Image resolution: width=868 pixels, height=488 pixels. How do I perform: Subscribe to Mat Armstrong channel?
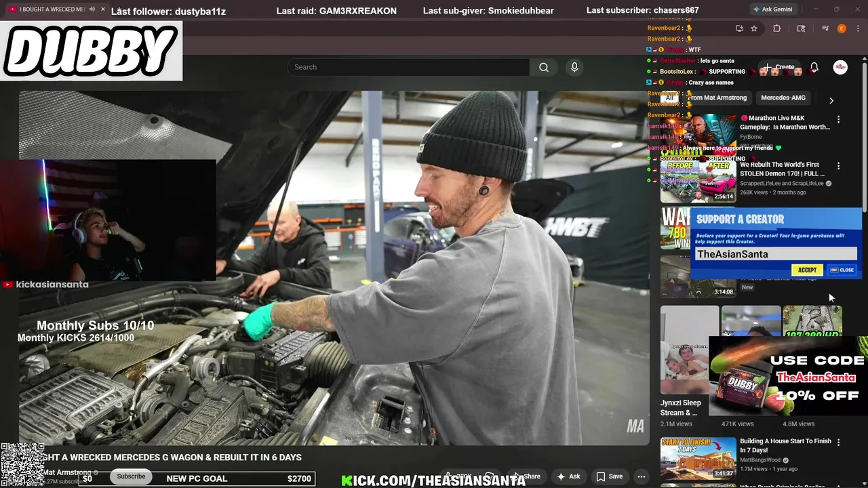pyautogui.click(x=131, y=476)
